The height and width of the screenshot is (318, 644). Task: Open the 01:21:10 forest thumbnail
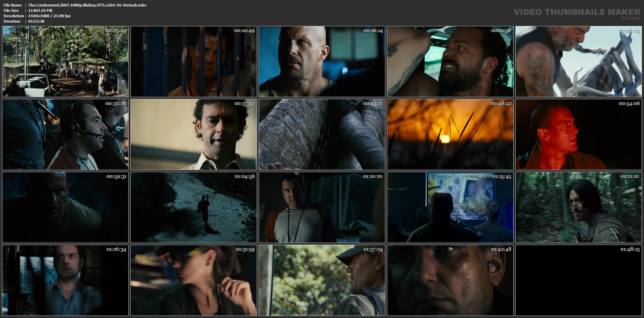pyautogui.click(x=579, y=207)
